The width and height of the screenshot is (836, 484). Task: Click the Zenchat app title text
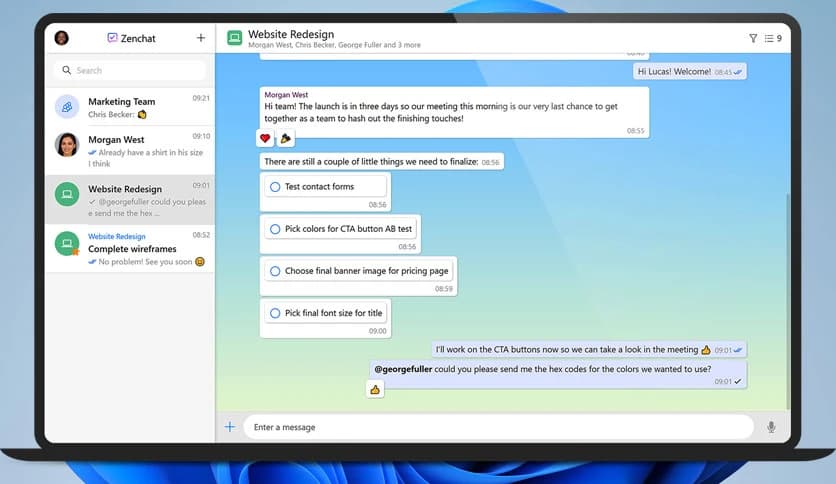tap(138, 38)
